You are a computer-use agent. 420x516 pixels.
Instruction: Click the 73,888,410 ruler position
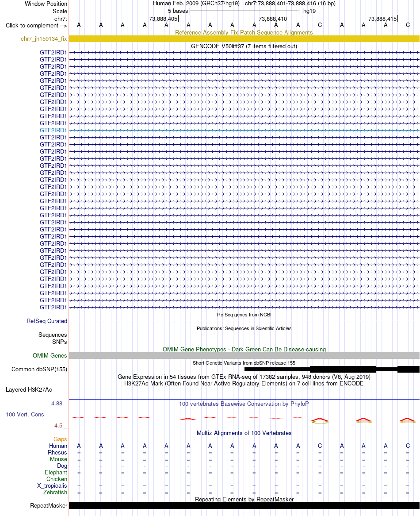pyautogui.click(x=273, y=19)
